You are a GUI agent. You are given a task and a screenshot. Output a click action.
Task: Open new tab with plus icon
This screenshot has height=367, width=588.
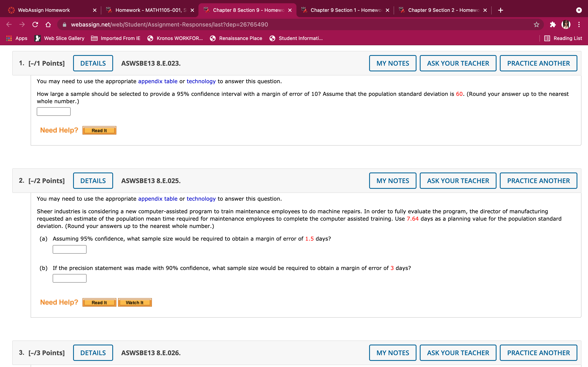[x=500, y=10]
